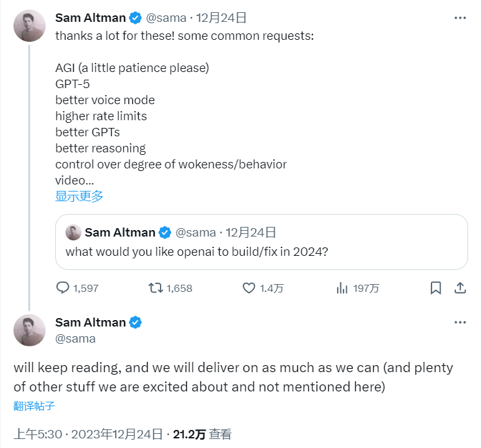This screenshot has width=481, height=448.
Task: Expand tweet with 显示更多 link
Action: (x=79, y=197)
